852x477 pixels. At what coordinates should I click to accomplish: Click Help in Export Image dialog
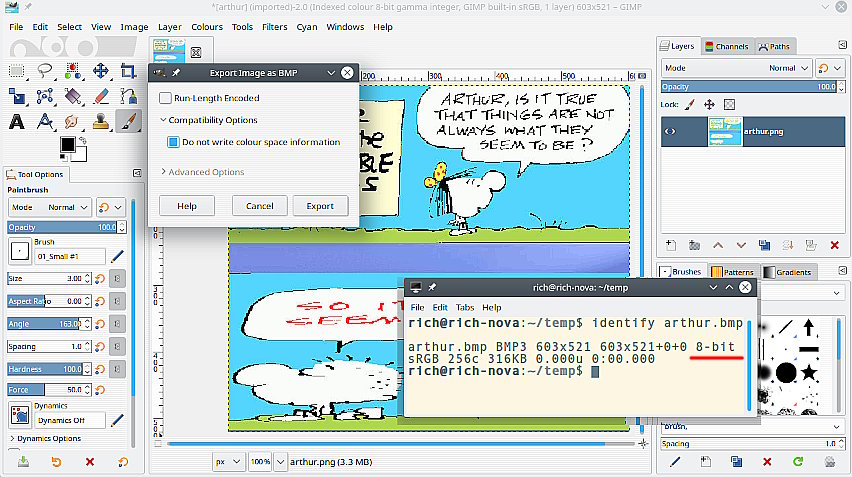(187, 206)
